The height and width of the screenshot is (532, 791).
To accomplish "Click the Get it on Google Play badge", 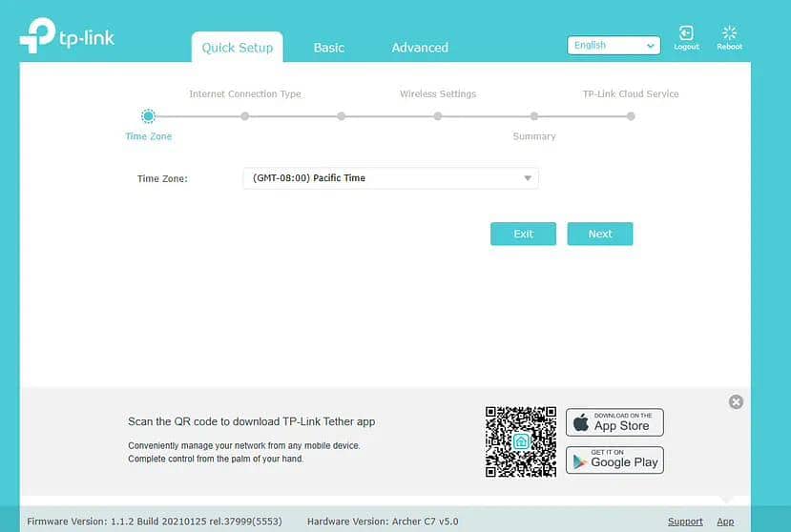I will [x=614, y=460].
